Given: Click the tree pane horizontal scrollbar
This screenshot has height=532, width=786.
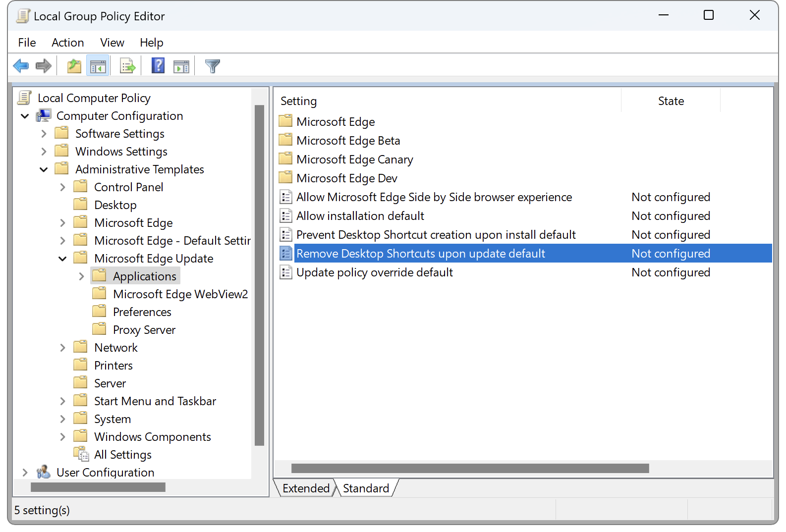Looking at the screenshot, I should (x=98, y=487).
